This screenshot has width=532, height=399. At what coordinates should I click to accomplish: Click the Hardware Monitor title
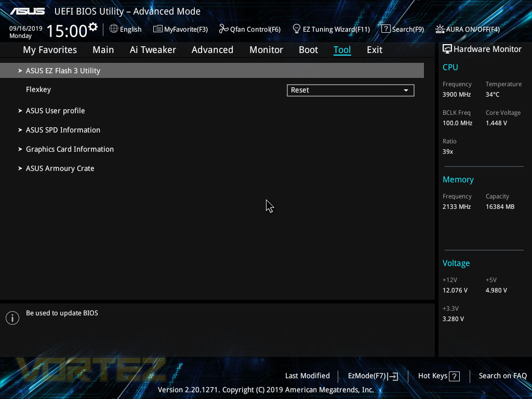pyautogui.click(x=487, y=49)
